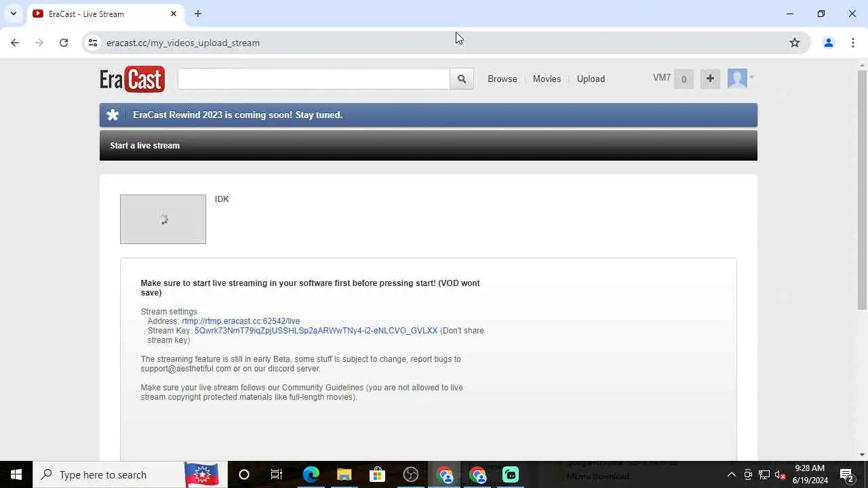Viewport: 868px width, 488px height.
Task: Click the taskbar search box
Action: 129,474
